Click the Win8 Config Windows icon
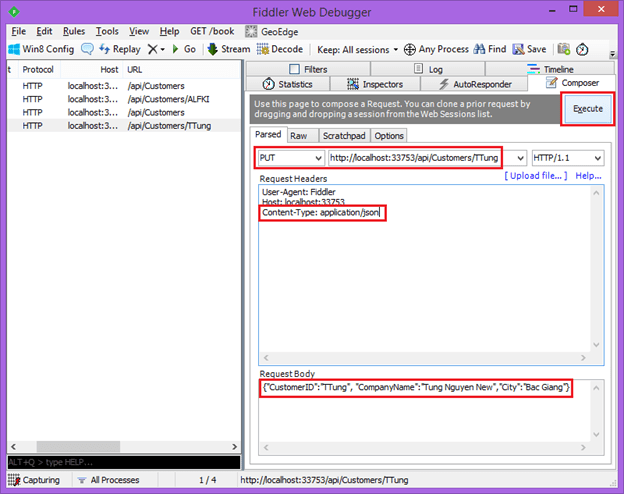 click(x=14, y=49)
